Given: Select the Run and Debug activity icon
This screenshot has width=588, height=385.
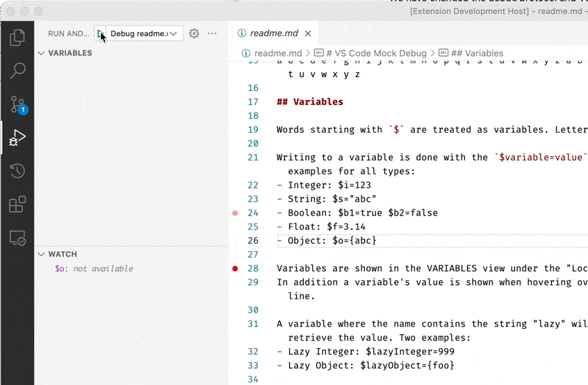Looking at the screenshot, I should tap(17, 138).
